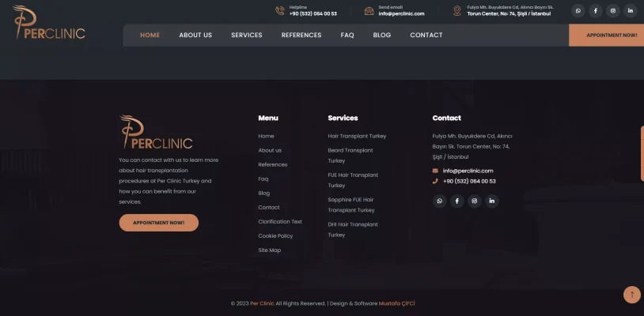Open REFERENCES in the navigation bar

(x=301, y=36)
